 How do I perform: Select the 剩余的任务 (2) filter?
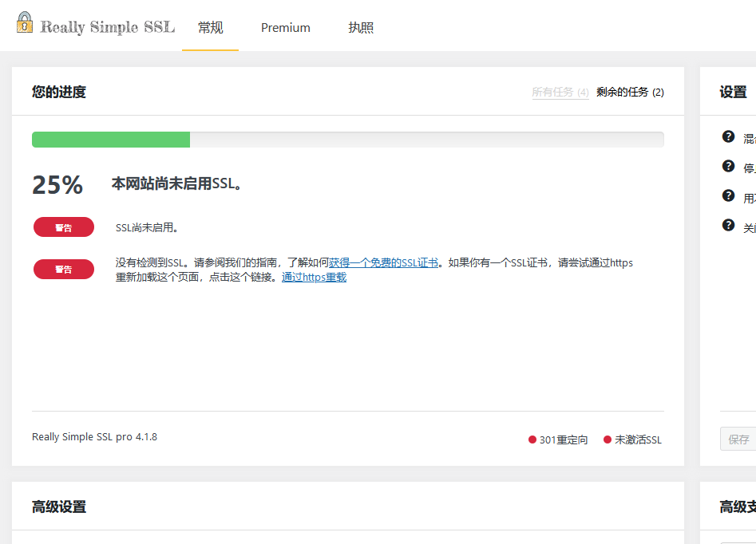point(630,93)
